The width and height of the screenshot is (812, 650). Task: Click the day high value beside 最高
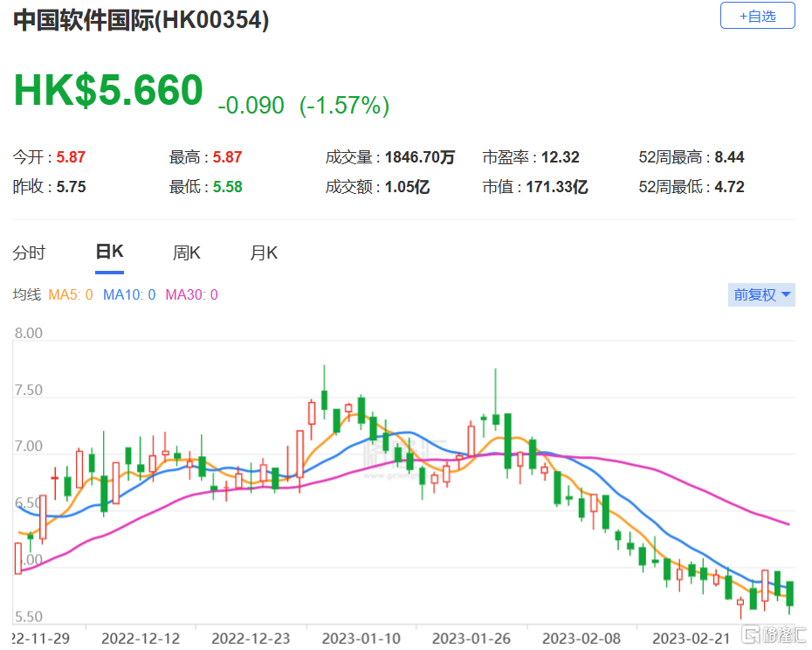227,157
